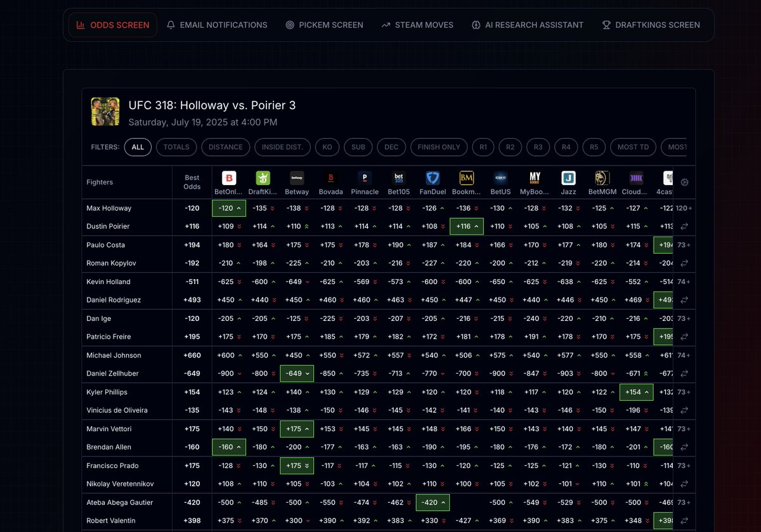The image size is (761, 532).
Task: Click the DraftKings sportsbook logo
Action: (x=263, y=178)
